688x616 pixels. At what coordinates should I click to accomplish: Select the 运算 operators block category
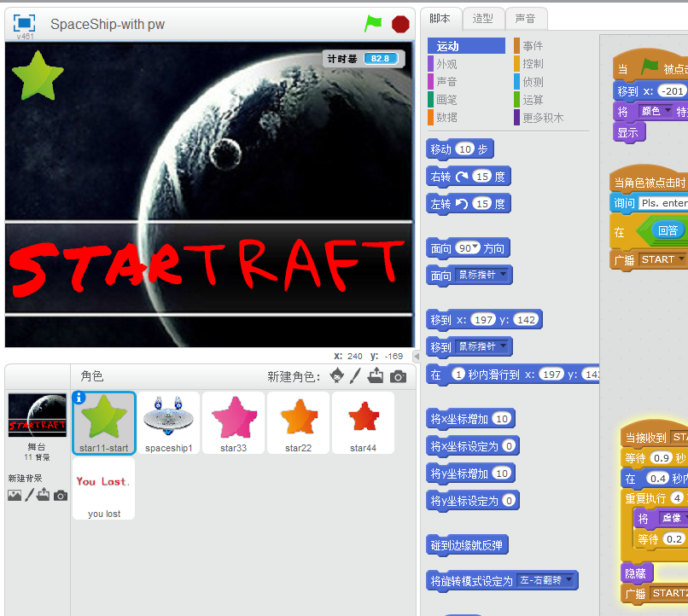click(x=552, y=100)
